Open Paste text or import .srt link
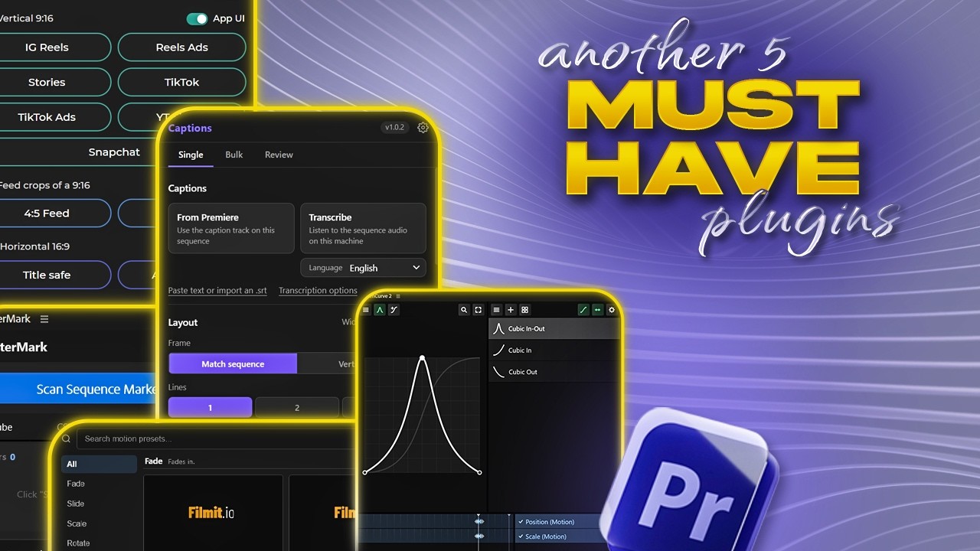This screenshot has width=980, height=551. (x=217, y=291)
